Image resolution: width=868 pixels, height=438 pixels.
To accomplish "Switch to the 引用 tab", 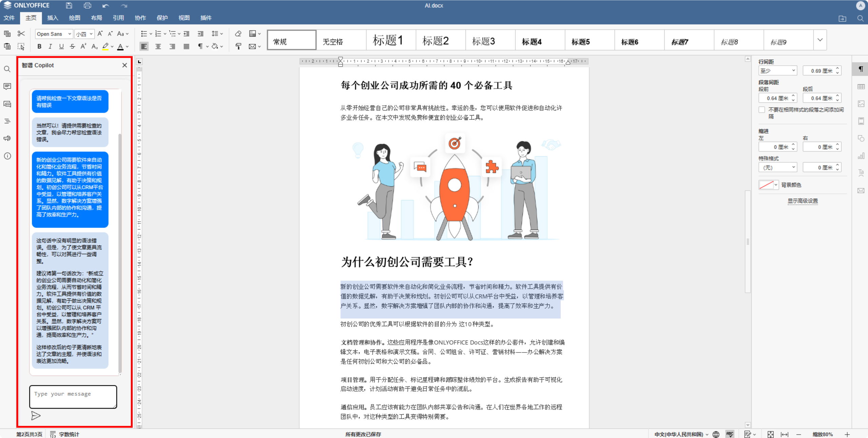I will [x=118, y=18].
